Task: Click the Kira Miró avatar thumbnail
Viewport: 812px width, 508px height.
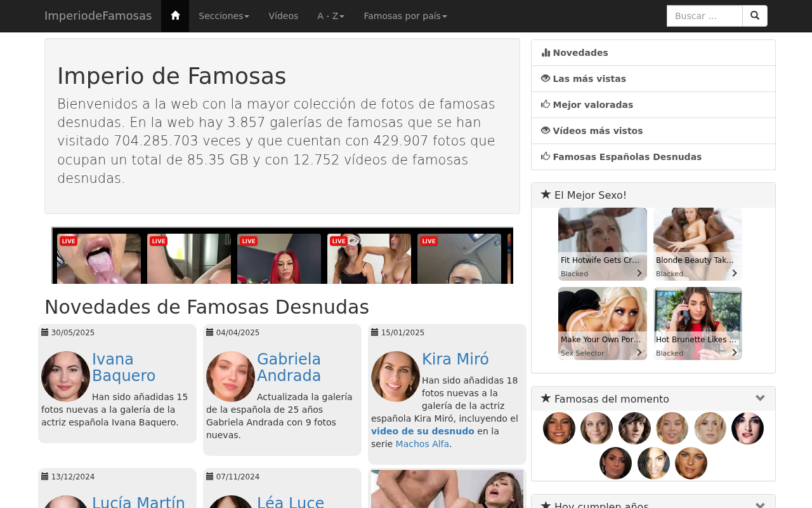Action: pos(396,377)
